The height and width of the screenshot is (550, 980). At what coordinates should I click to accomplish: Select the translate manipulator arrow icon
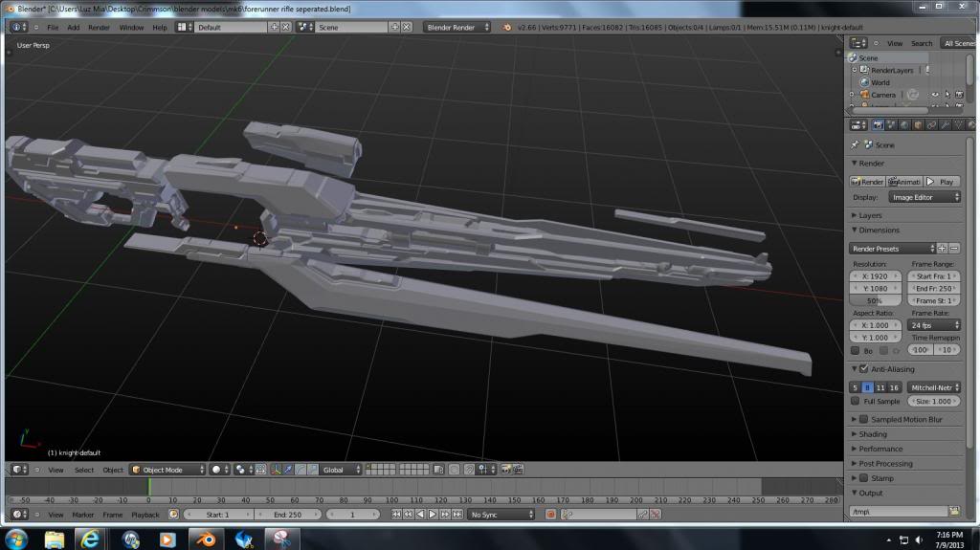[288, 470]
